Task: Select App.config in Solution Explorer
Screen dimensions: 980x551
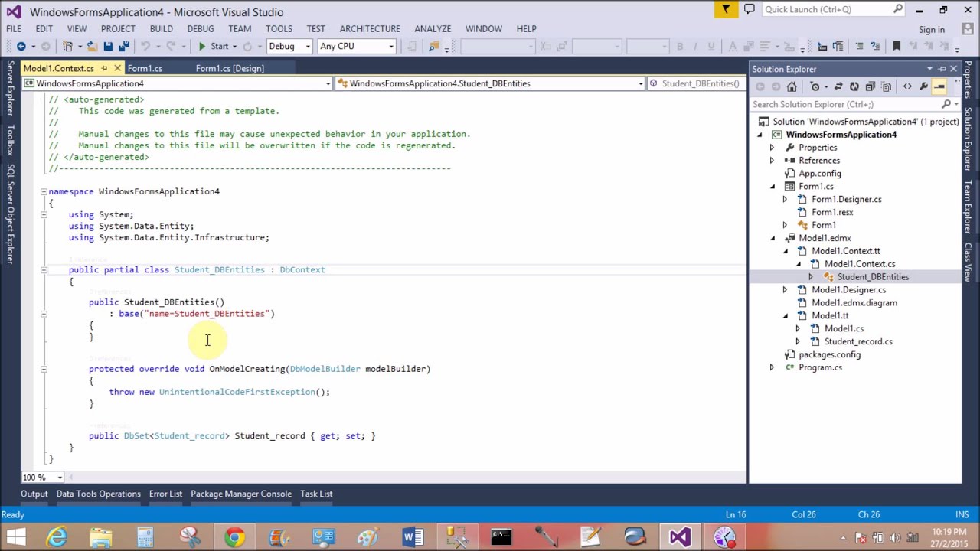Action: tap(819, 174)
